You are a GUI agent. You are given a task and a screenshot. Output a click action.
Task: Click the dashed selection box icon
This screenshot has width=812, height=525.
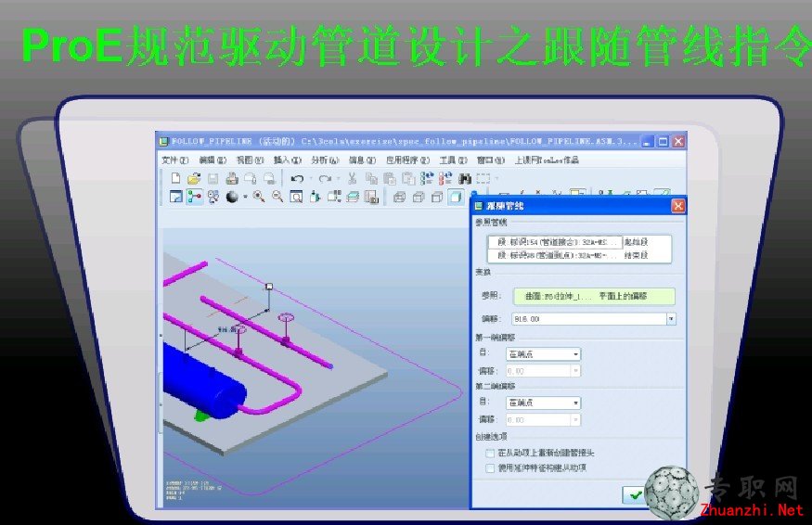point(483,179)
